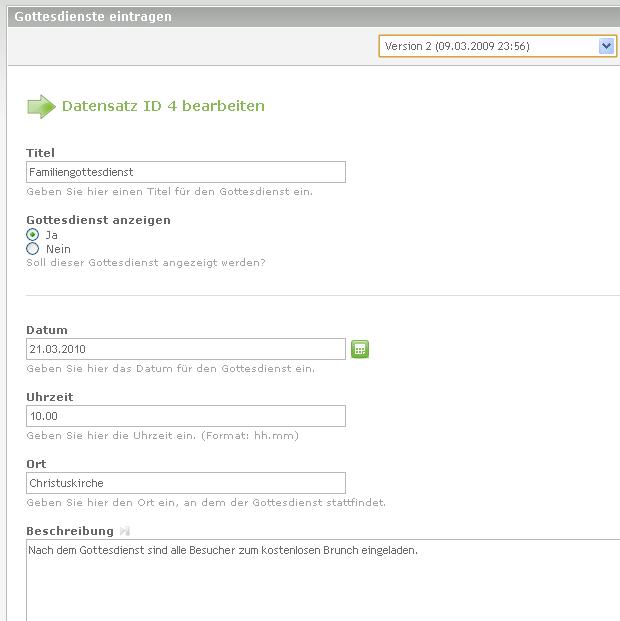Click into the Datum field showing 21.03.2010
The width and height of the screenshot is (620, 621).
(186, 349)
